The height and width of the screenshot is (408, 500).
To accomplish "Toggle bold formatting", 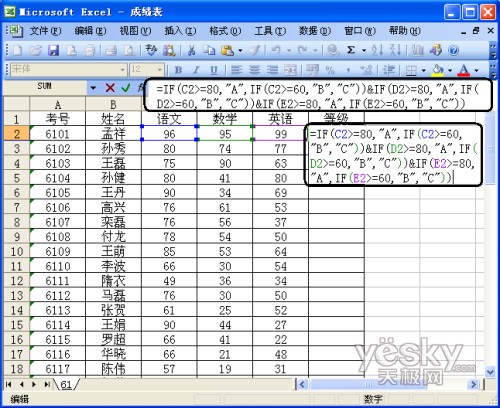I will (178, 70).
